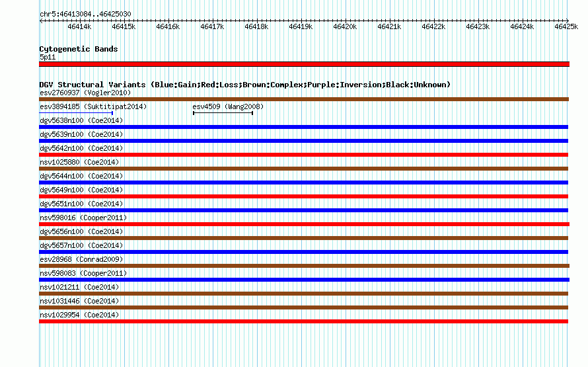Click the Cytogenetic Bands track title
This screenshot has height=367, width=588.
coord(79,49)
